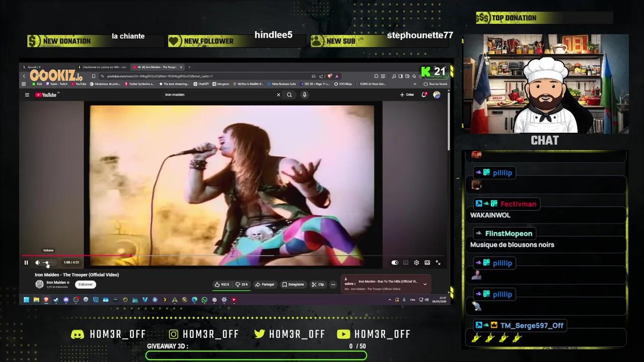This screenshot has width=644, height=362.
Task: Open the Iron Maiden channel avatar
Action: coord(39,284)
